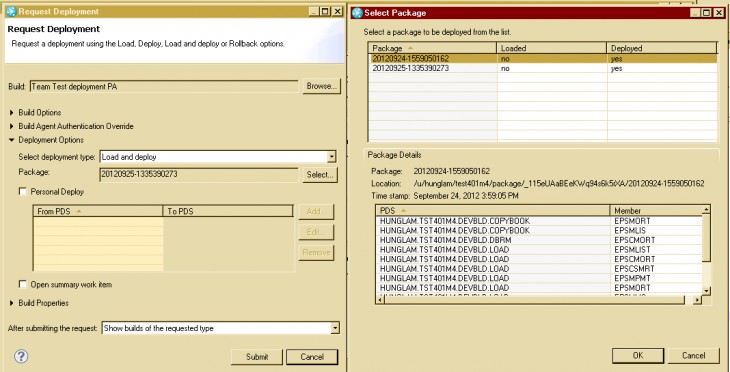The height and width of the screenshot is (372, 730).
Task: Sort by From PDS column header
Action: pyautogui.click(x=98, y=211)
